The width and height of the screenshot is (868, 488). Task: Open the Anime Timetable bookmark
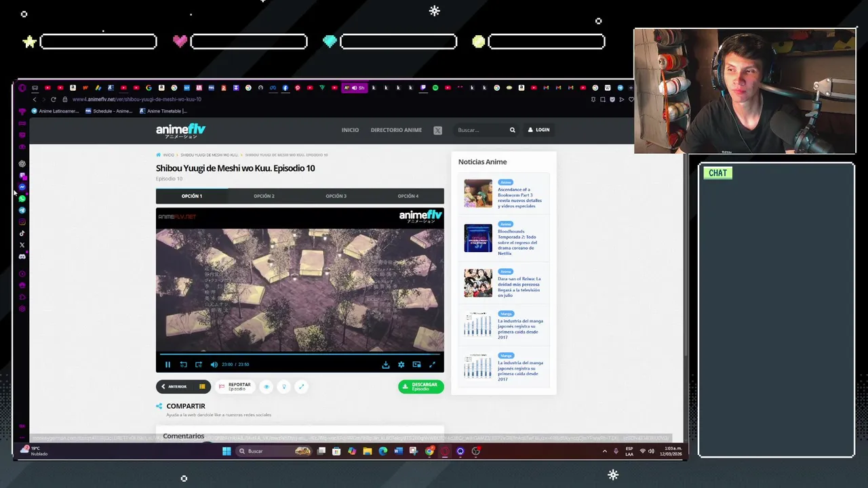163,111
